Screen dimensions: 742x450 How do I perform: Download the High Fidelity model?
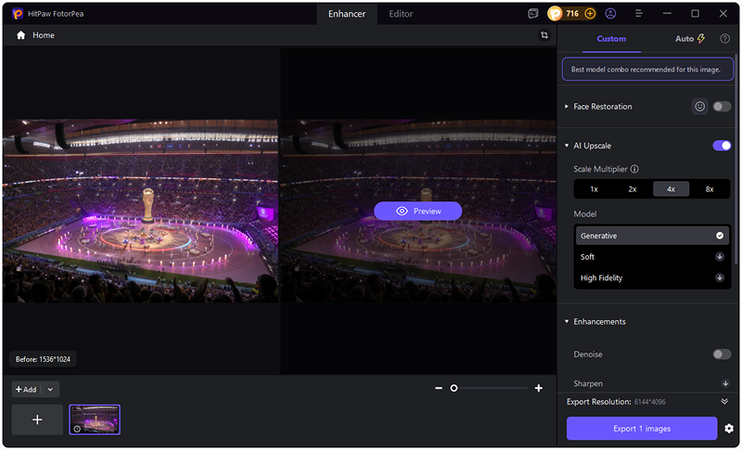[719, 278]
